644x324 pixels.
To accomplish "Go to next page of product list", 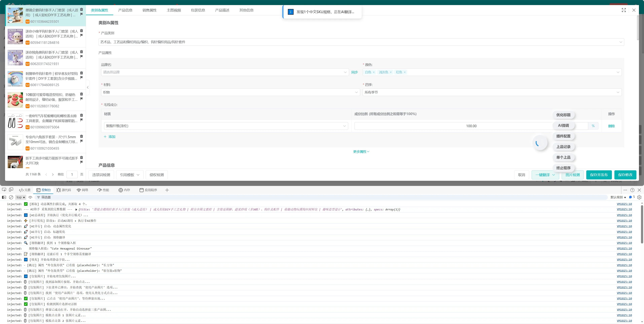I will 53,175.
